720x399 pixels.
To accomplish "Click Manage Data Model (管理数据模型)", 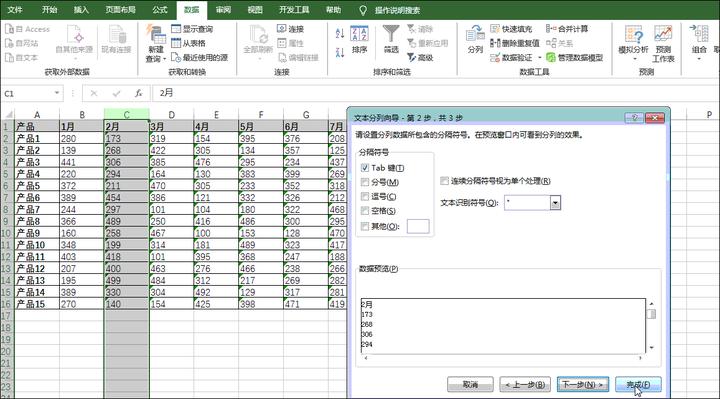I will tap(574, 57).
